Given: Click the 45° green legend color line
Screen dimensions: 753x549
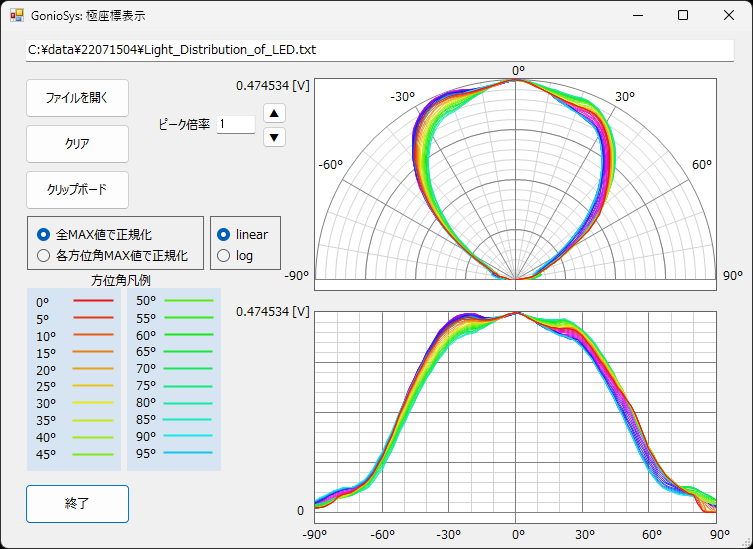Looking at the screenshot, I should pyautogui.click(x=93, y=454).
